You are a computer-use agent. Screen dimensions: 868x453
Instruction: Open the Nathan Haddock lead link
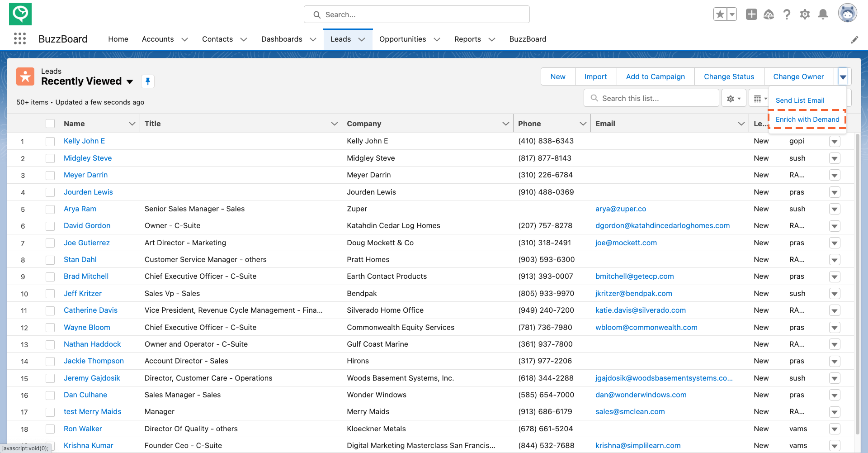tap(92, 344)
